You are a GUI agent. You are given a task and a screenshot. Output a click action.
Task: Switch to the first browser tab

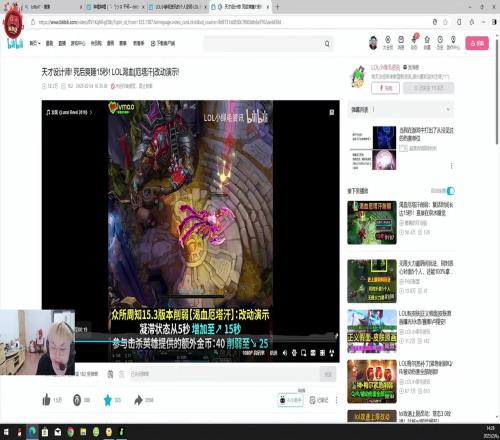click(x=53, y=7)
